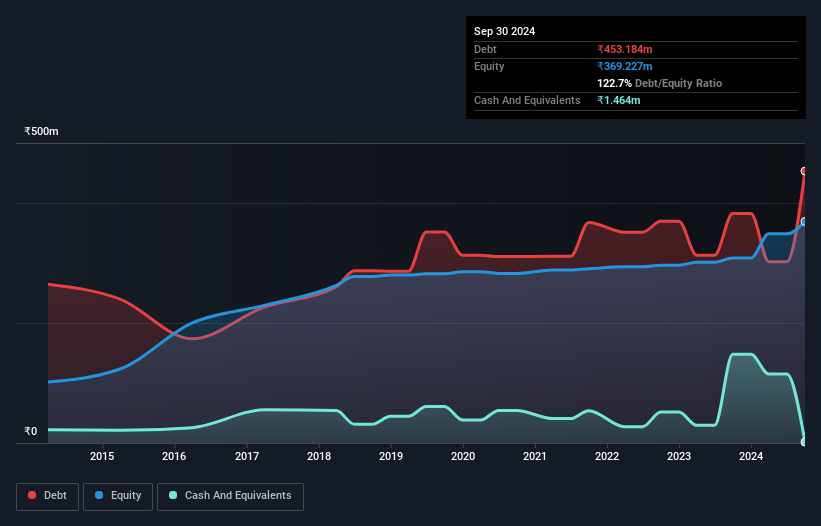This screenshot has width=821, height=526.
Task: Toggle the Debt series legend button
Action: [47, 496]
